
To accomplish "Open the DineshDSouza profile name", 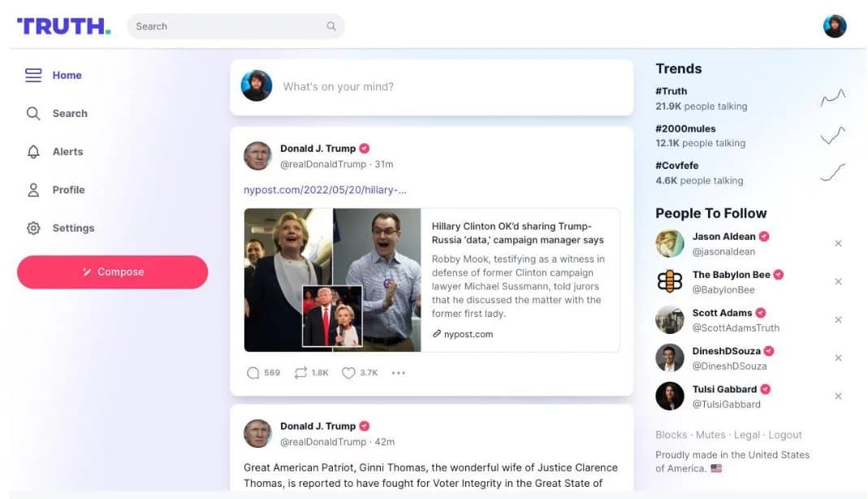I will tap(726, 351).
